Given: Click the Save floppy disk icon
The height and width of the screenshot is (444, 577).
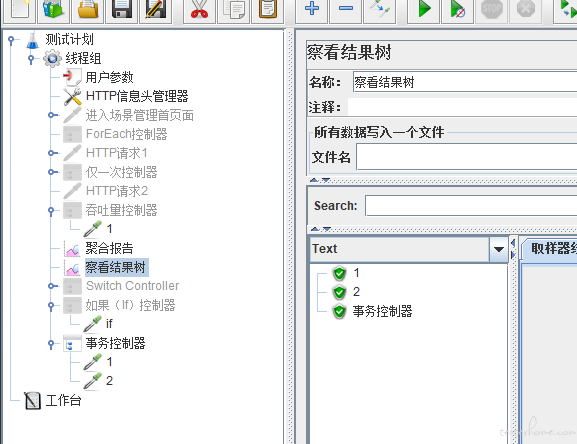Looking at the screenshot, I should [x=121, y=10].
